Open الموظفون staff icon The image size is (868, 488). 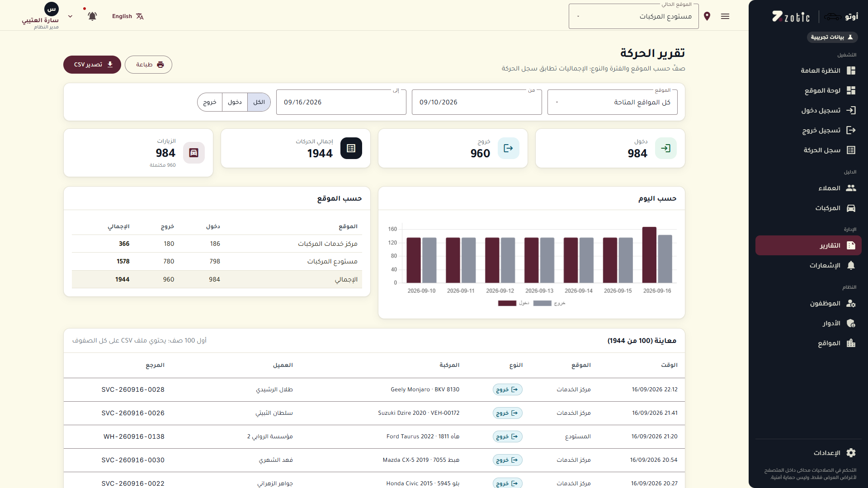coord(851,303)
